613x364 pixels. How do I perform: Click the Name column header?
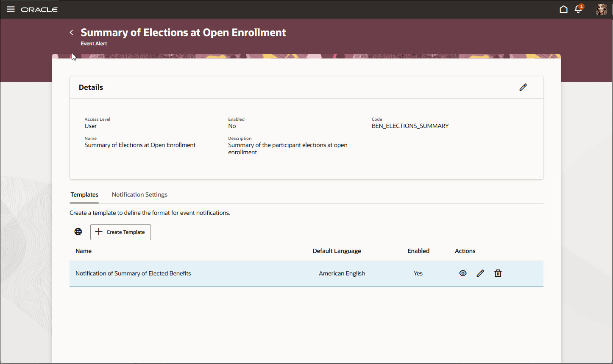[x=84, y=251]
